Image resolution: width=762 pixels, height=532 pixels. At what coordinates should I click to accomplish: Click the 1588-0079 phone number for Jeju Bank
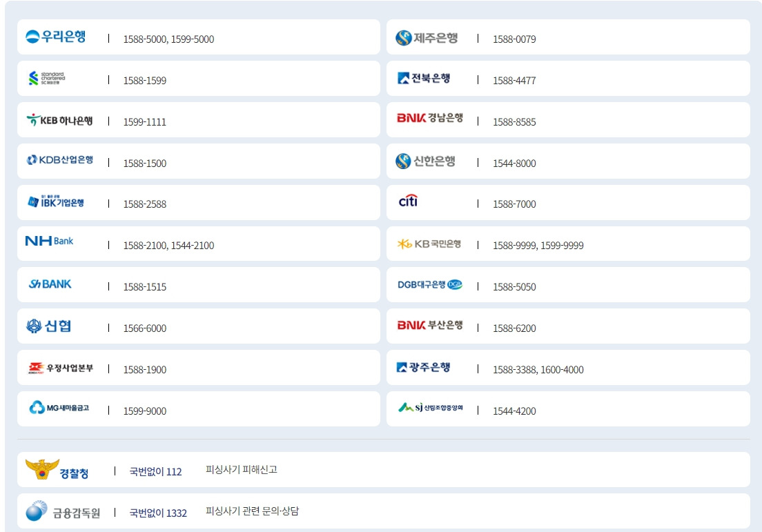tap(514, 37)
